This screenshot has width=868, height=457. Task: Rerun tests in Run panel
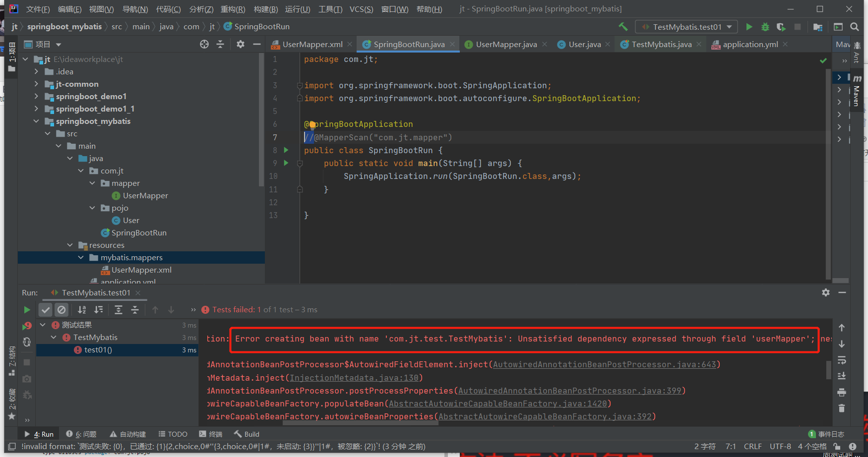27,310
